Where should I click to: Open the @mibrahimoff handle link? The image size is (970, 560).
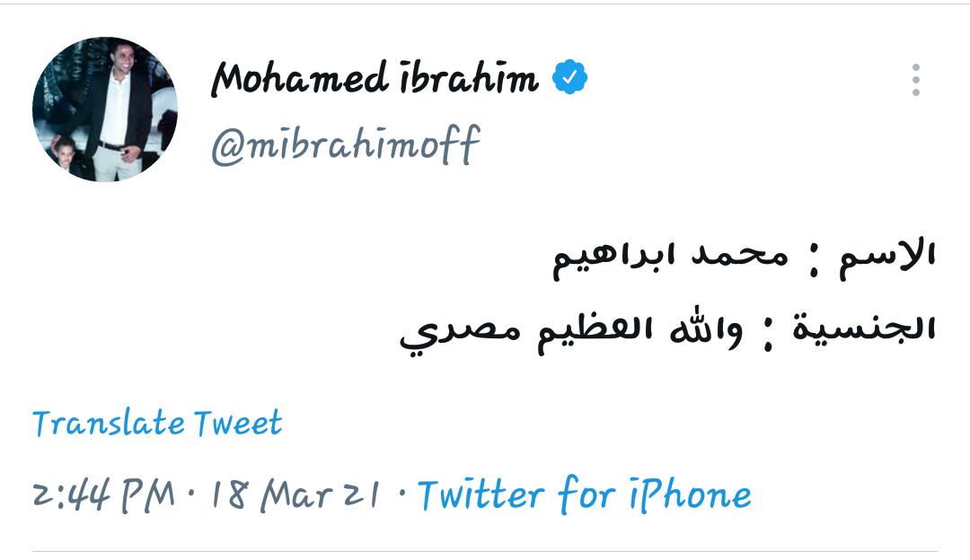[x=345, y=144]
